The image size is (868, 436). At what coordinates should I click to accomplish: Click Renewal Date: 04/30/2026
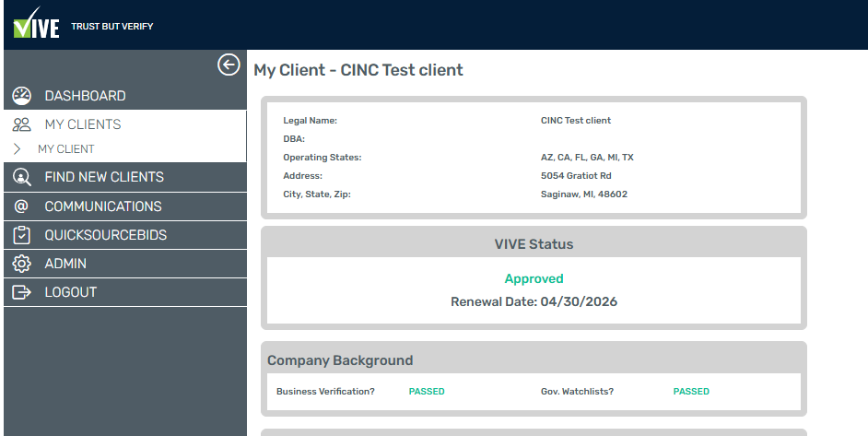534,302
